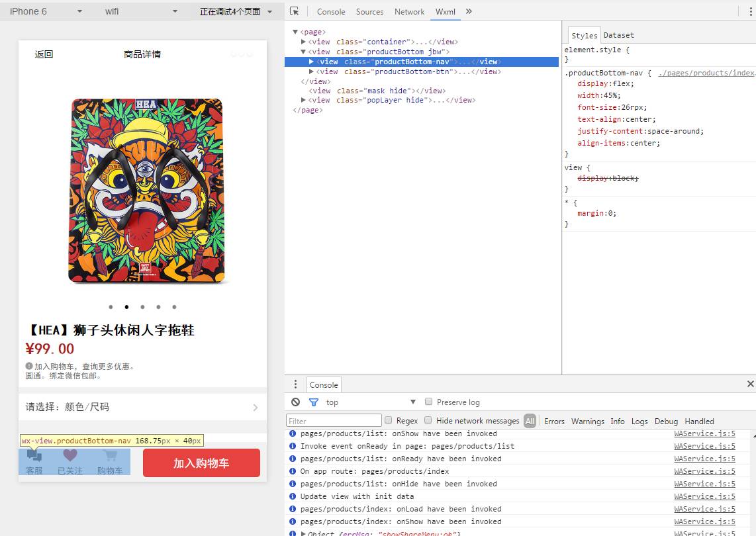Expand the logged Object entry
The width and height of the screenshot is (756, 536).
(x=303, y=533)
